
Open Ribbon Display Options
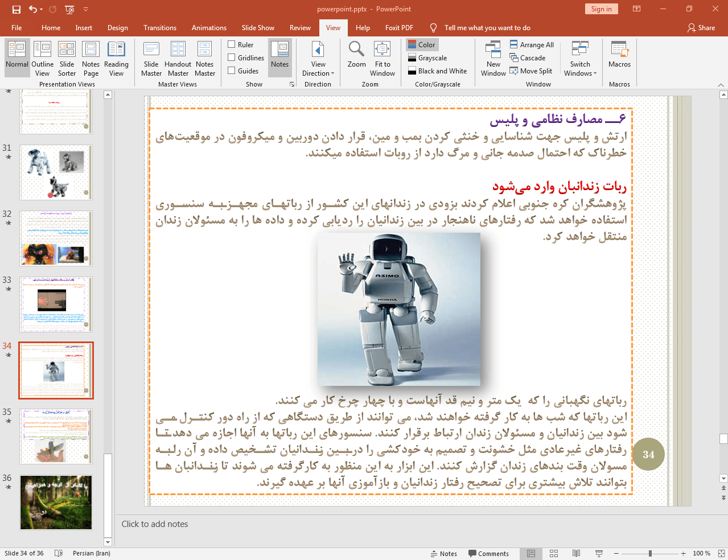click(x=636, y=9)
